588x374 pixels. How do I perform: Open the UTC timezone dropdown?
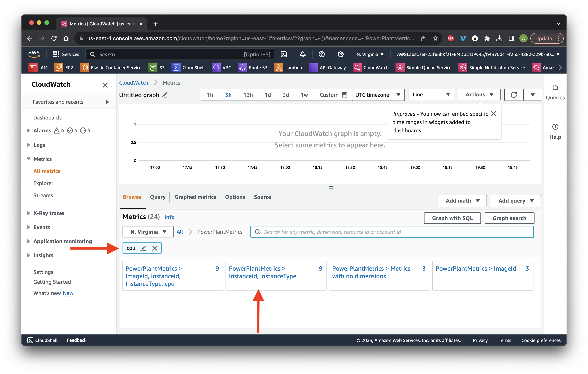click(x=378, y=95)
